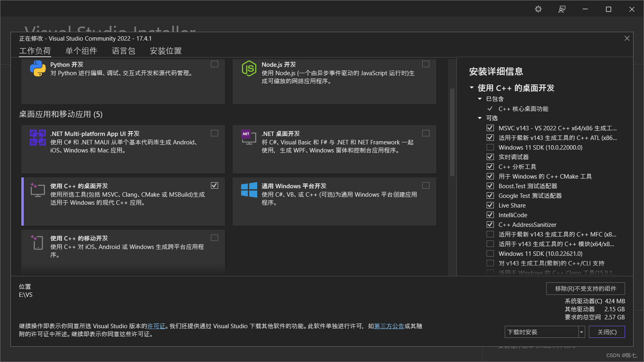Viewport: 644px width, 362px height.
Task: Collapse the 使用 C++ 的桌面开发 details tree
Action: (472, 88)
